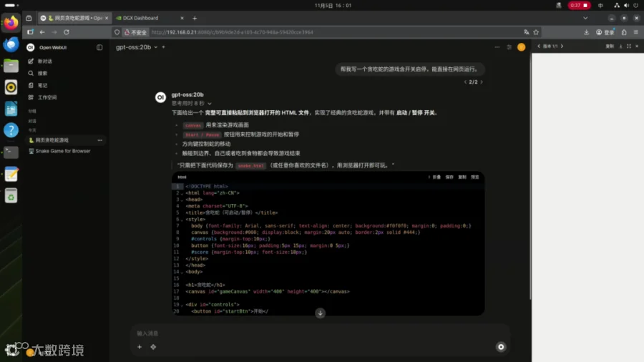This screenshot has height=362, width=644.
Task: Expand the 思考用时 8 秒 thinking section
Action: pyautogui.click(x=191, y=104)
